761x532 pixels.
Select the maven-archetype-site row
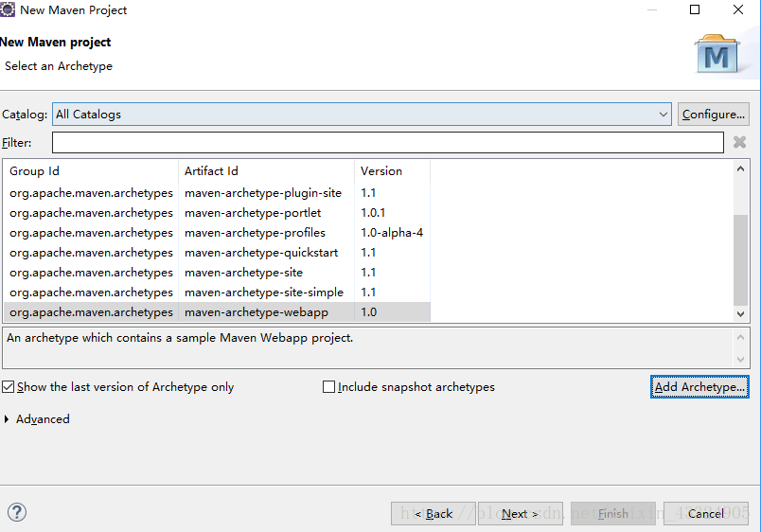(217, 273)
